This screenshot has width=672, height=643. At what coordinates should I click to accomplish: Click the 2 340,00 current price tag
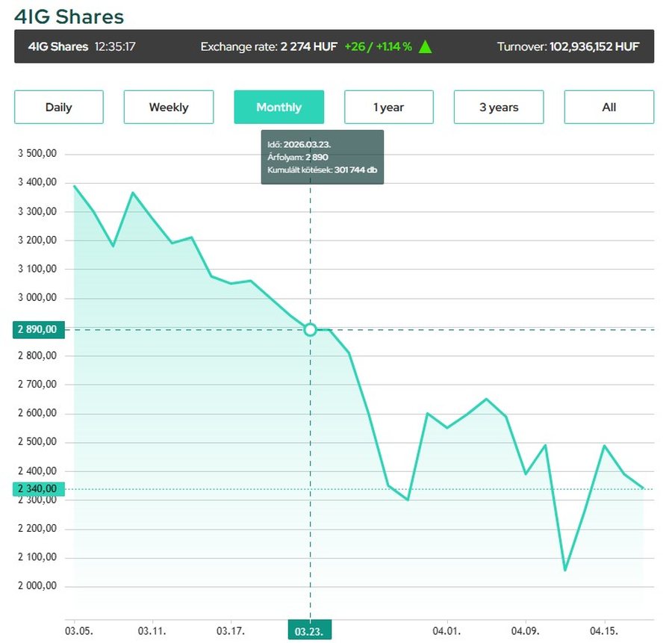[x=38, y=489]
